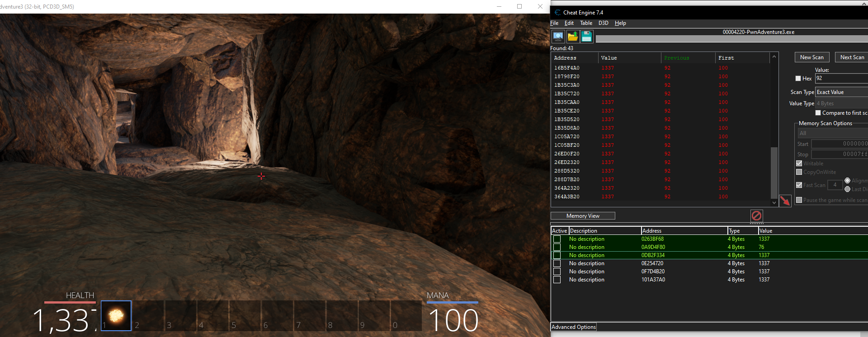The image size is (868, 337).
Task: Click the results scroll down arrow
Action: click(x=774, y=202)
